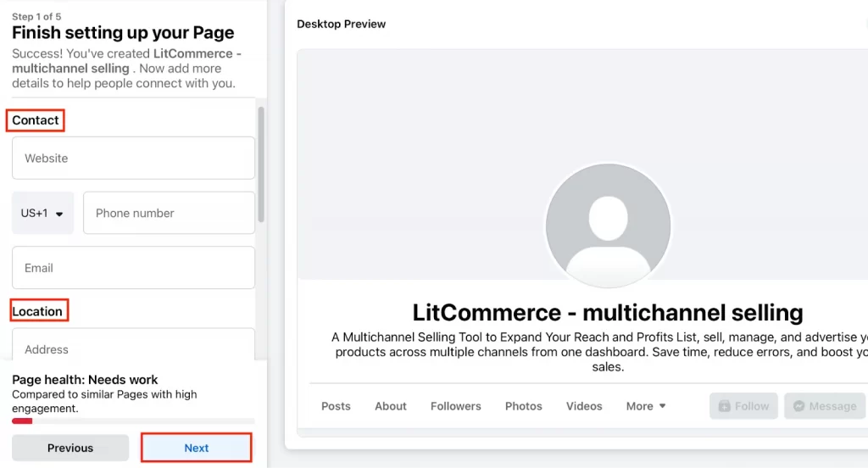Switch to the Followers tab
Screen dimensions: 868x468
coord(455,406)
